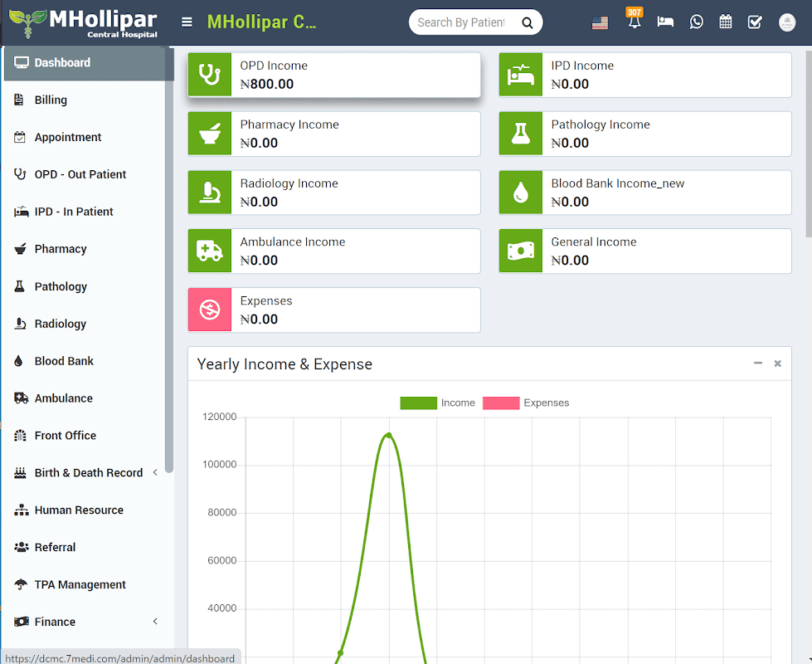The width and height of the screenshot is (812, 664).
Task: Click the sidebar vertical scrollbar
Action: click(x=169, y=259)
